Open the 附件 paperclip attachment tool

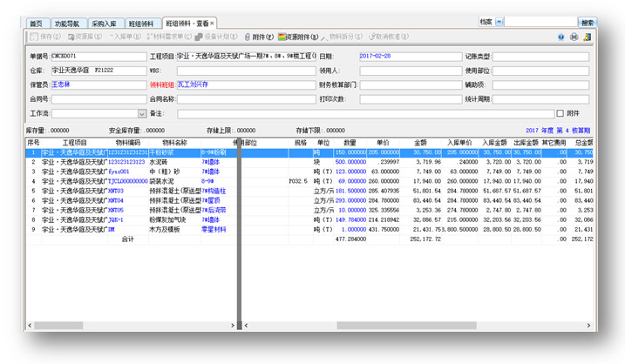(x=259, y=37)
